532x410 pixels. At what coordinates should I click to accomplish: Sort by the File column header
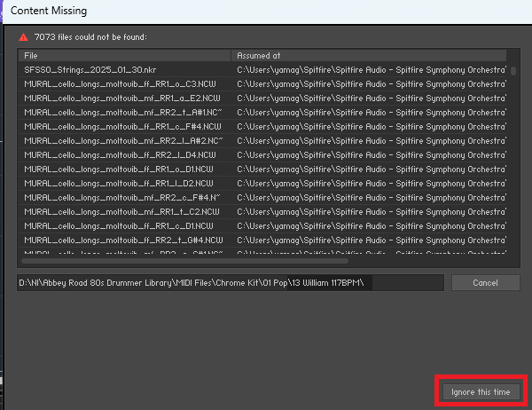tap(124, 55)
